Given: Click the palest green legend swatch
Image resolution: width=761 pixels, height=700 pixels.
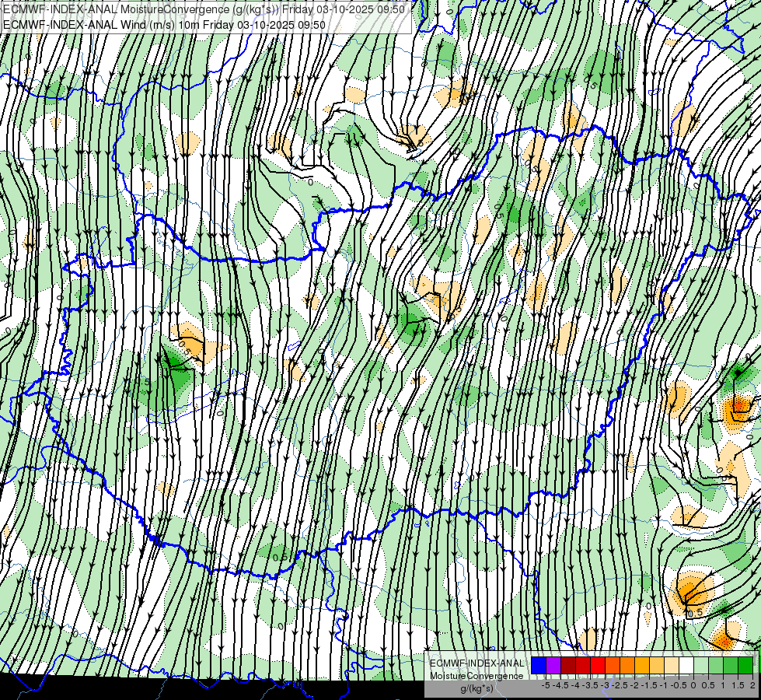Looking at the screenshot, I should coord(701,666).
